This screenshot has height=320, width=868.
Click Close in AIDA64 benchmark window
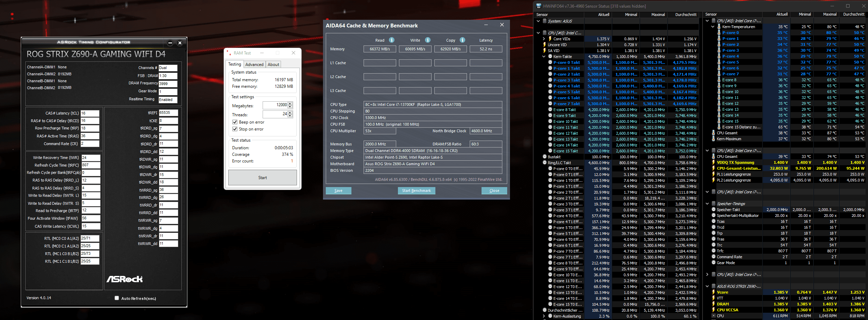[494, 191]
